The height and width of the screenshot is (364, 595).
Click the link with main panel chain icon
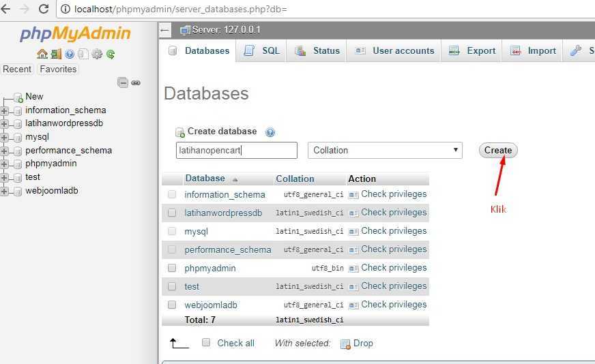(x=136, y=82)
